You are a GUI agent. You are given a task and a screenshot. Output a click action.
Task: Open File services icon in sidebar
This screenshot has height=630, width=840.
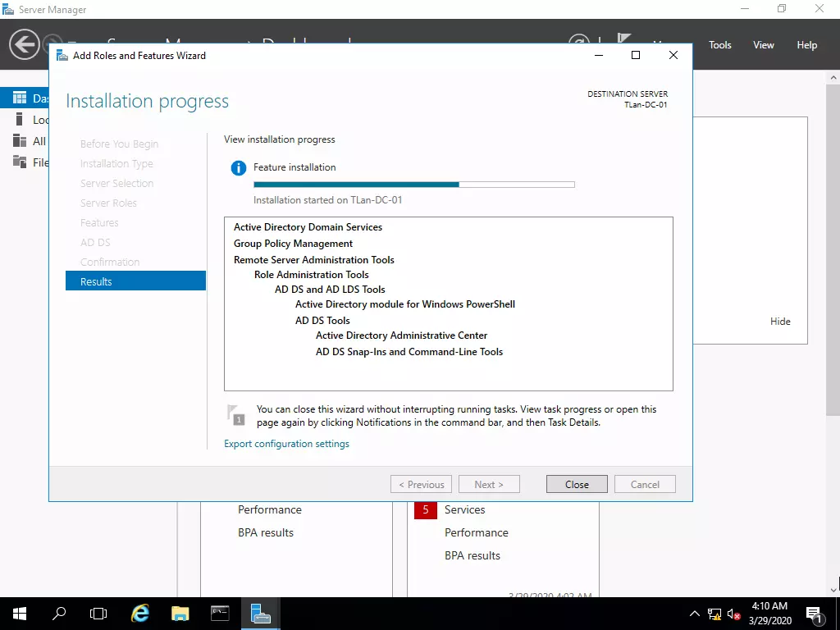[20, 162]
